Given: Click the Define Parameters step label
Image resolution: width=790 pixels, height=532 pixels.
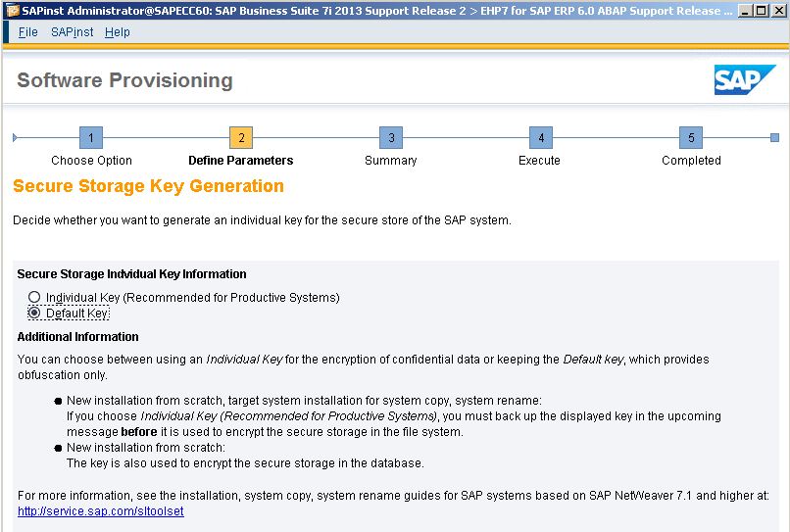Looking at the screenshot, I should pos(241,161).
